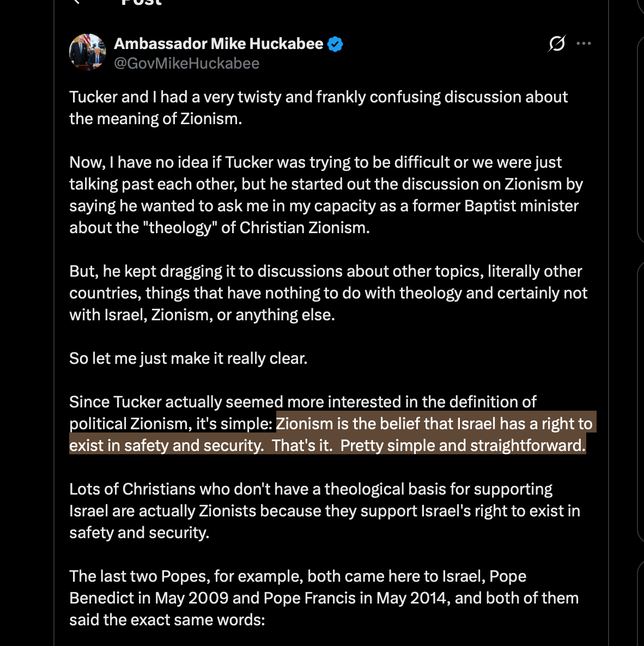Click the line starting 'Since Tucker actually seemed'
This screenshot has height=646, width=644.
303,402
